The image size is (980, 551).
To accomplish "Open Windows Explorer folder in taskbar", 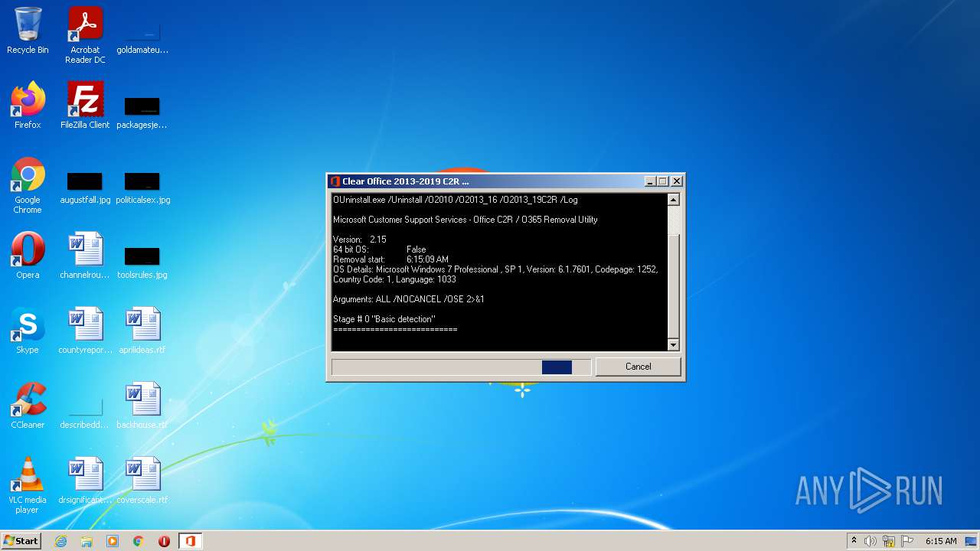I will click(x=87, y=541).
